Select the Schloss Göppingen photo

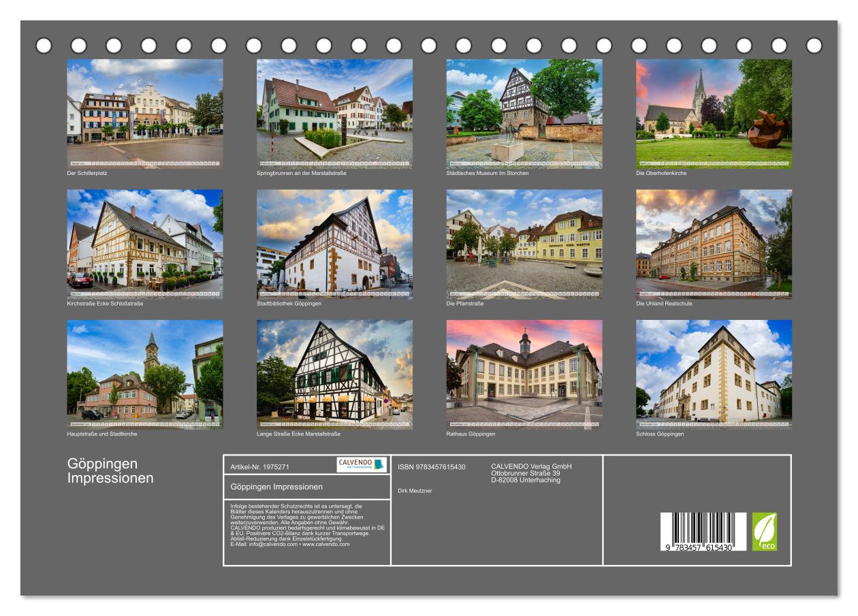coord(714,374)
